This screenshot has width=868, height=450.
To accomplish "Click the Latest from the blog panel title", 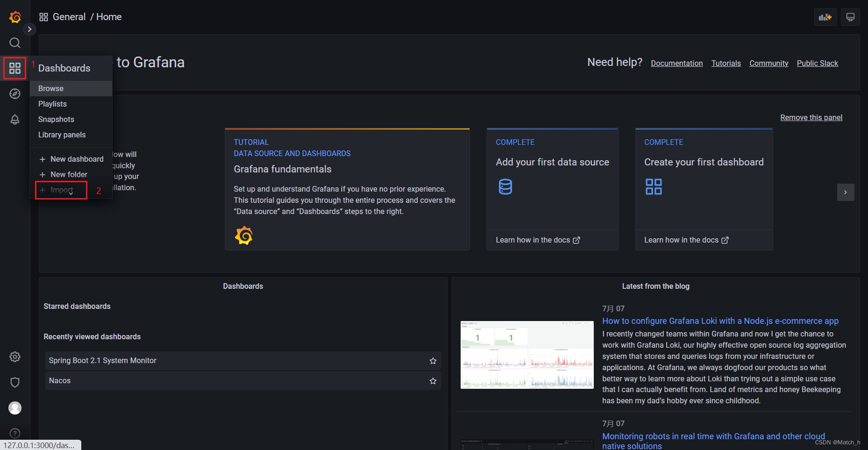I will coord(655,286).
